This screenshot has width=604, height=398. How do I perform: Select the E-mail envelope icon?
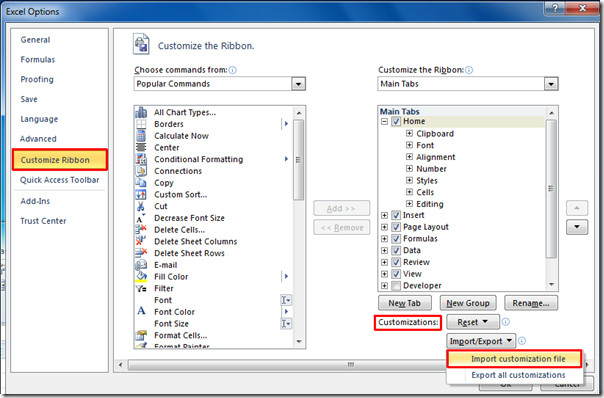141,265
